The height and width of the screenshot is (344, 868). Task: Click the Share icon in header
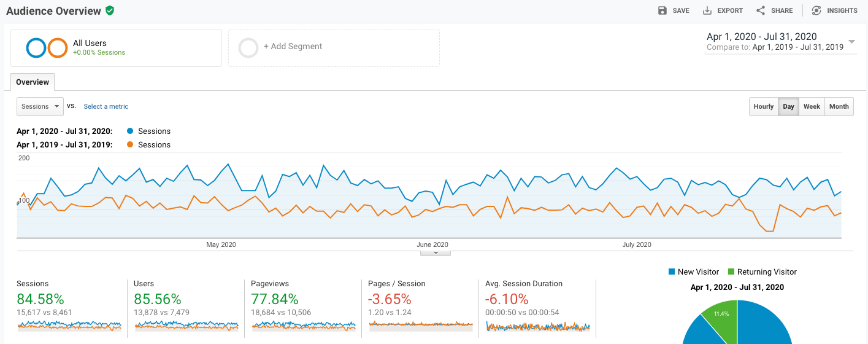point(761,10)
